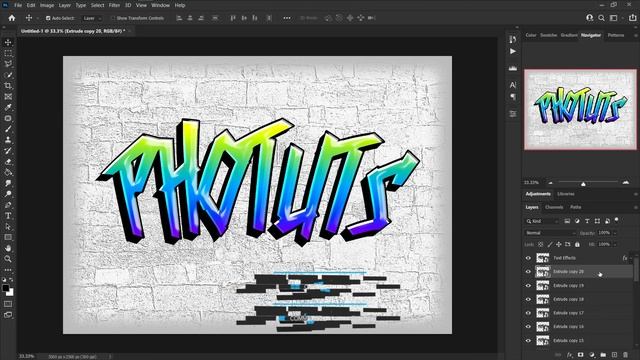Hide the Extrude copy 16 layer

528,327
